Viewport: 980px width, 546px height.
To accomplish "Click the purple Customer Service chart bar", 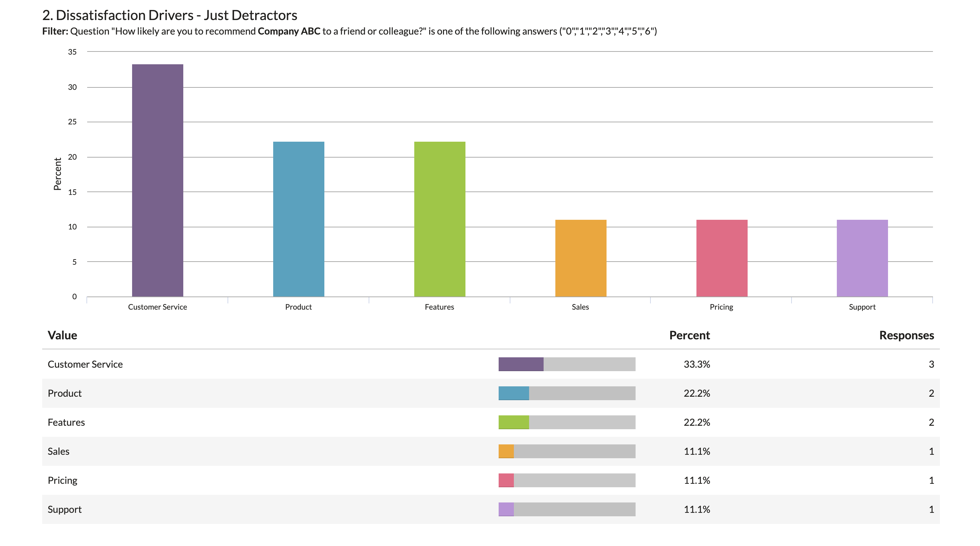I will [157, 180].
